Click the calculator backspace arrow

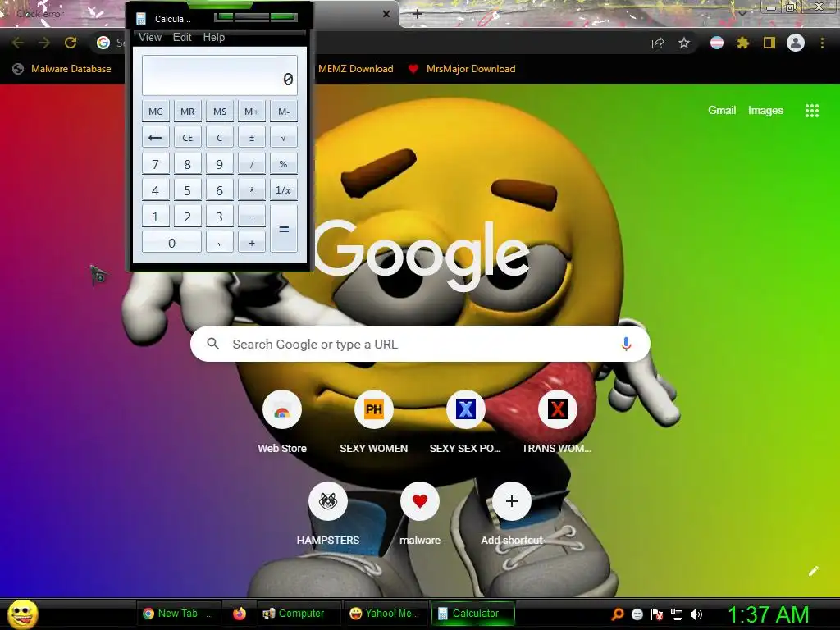pyautogui.click(x=155, y=138)
